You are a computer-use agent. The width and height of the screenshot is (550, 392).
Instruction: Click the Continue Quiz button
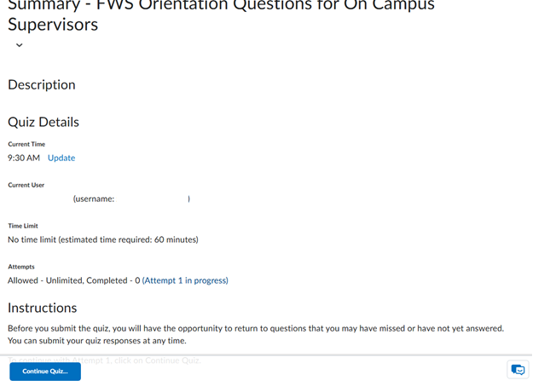(45, 372)
